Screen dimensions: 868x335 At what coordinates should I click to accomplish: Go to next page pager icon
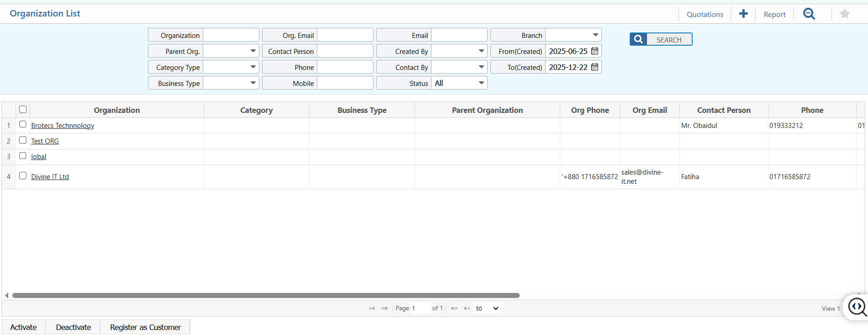[454, 308]
